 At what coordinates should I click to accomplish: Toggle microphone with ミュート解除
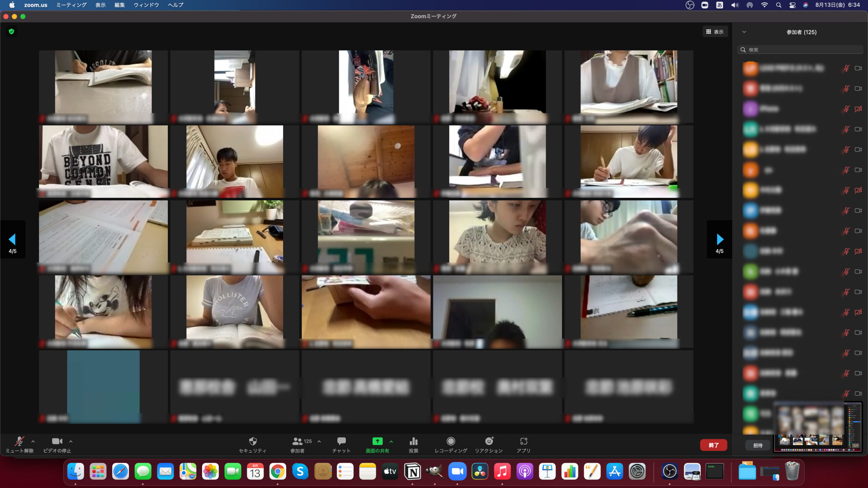(19, 441)
